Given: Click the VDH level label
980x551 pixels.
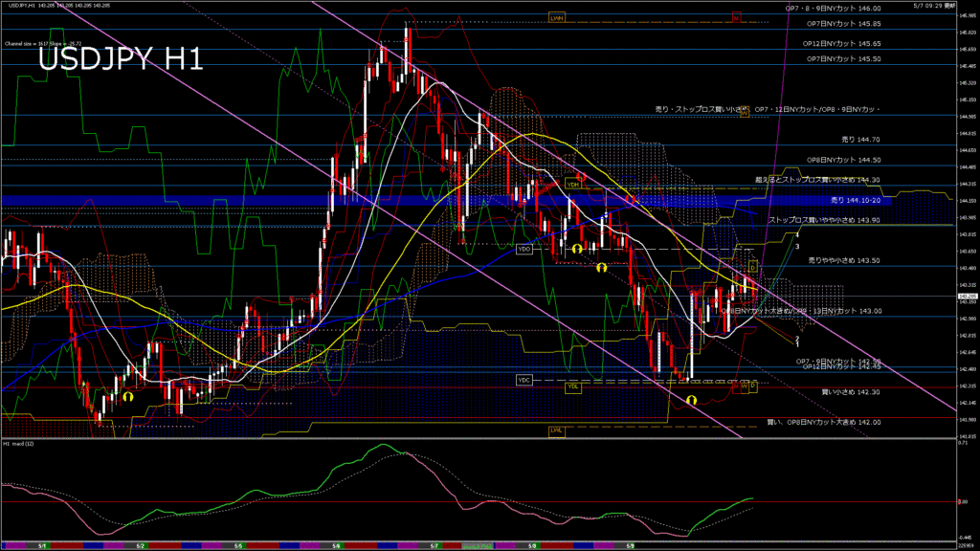Looking at the screenshot, I should click(x=573, y=184).
